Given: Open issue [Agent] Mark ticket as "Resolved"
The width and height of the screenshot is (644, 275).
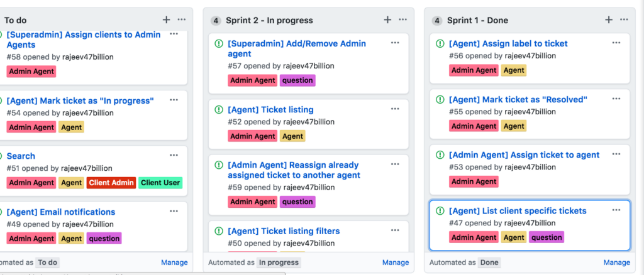Looking at the screenshot, I should 518,99.
